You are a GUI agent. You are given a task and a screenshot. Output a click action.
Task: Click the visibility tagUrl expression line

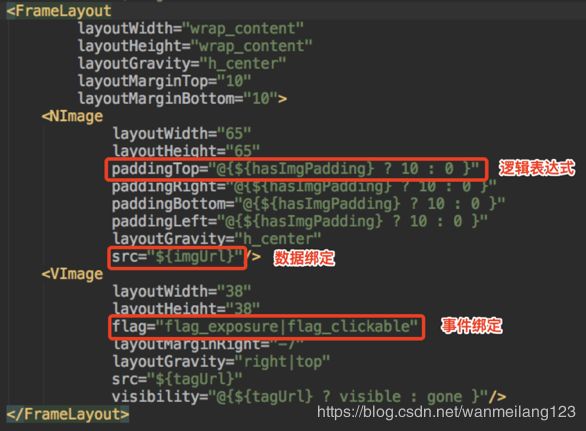(309, 397)
